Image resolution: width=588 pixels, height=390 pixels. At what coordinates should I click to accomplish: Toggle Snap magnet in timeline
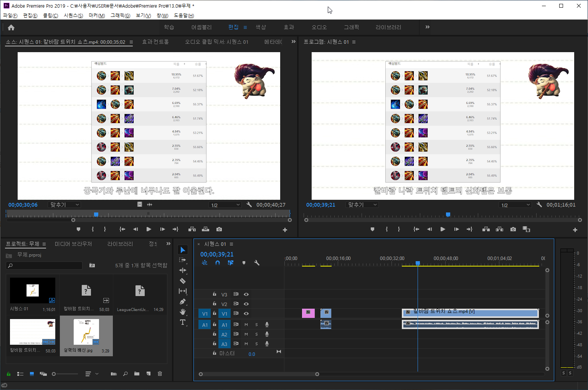tap(218, 263)
